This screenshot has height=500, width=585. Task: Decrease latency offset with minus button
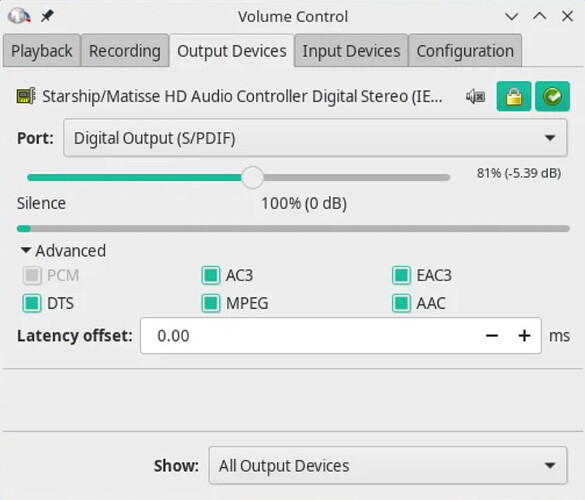pos(492,336)
